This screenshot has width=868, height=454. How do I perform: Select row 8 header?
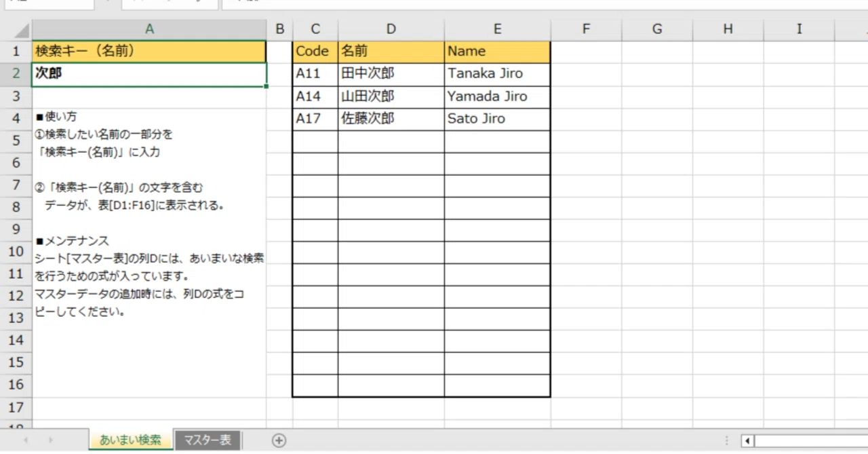click(x=16, y=208)
